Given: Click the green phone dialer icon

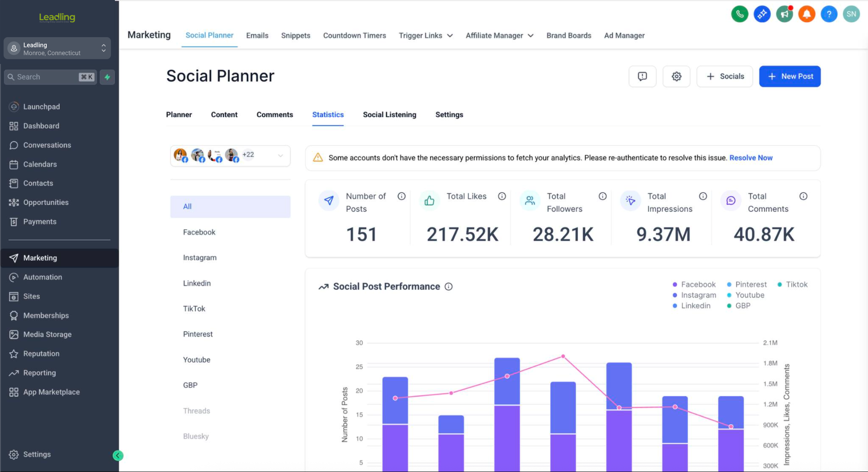Looking at the screenshot, I should [x=739, y=14].
